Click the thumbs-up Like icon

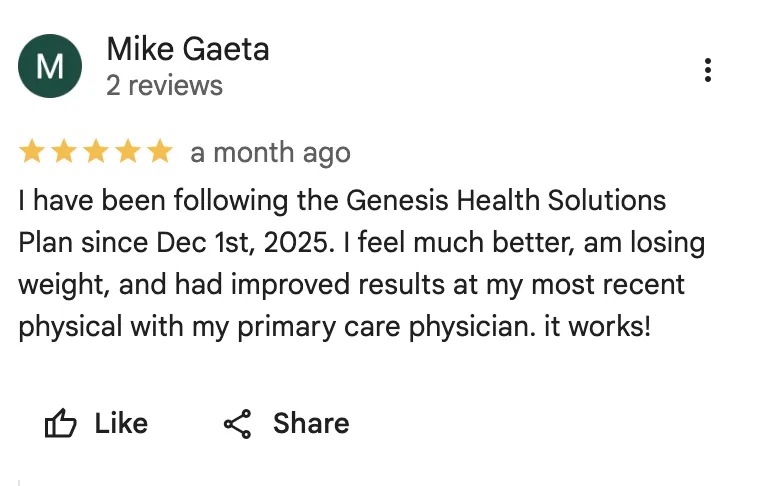61,424
